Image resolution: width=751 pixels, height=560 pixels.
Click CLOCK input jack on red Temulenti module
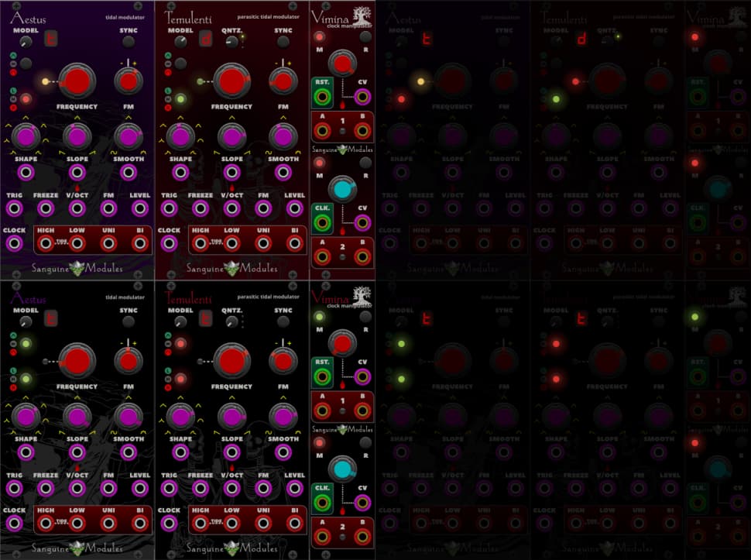(169, 243)
